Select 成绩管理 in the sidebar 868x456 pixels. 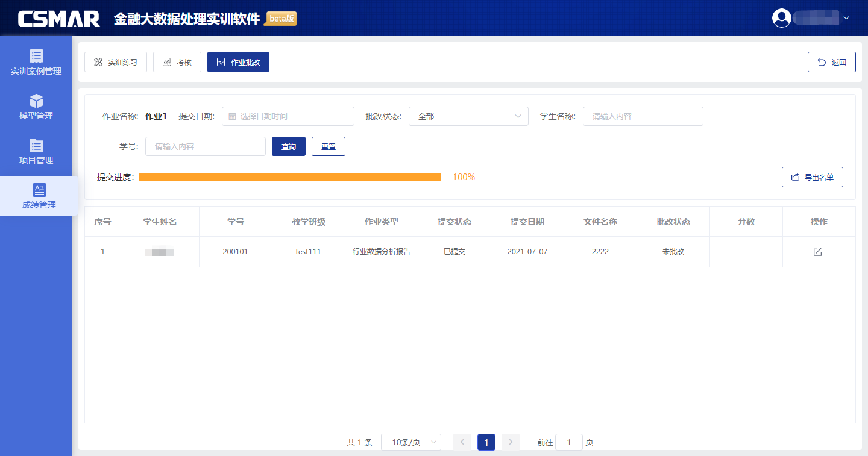click(x=39, y=196)
